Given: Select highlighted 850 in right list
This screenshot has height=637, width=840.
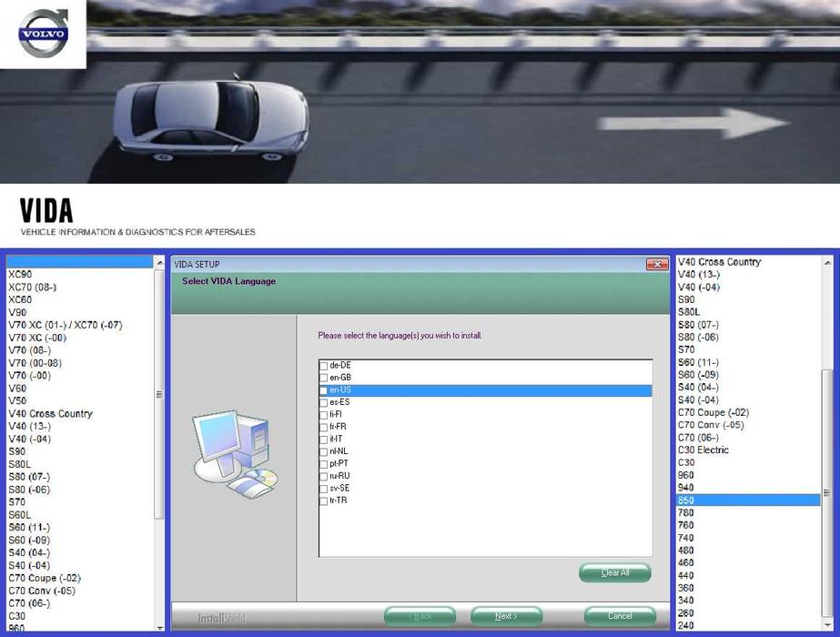Looking at the screenshot, I should (x=748, y=500).
